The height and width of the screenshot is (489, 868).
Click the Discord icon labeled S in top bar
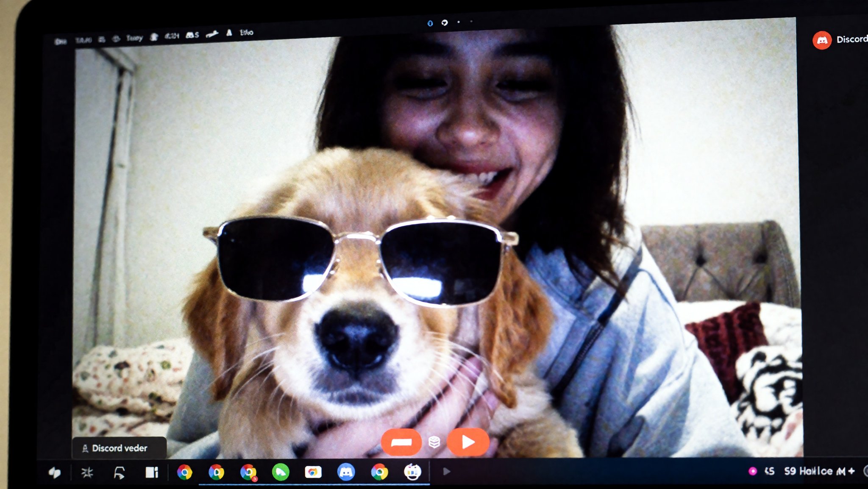192,35
